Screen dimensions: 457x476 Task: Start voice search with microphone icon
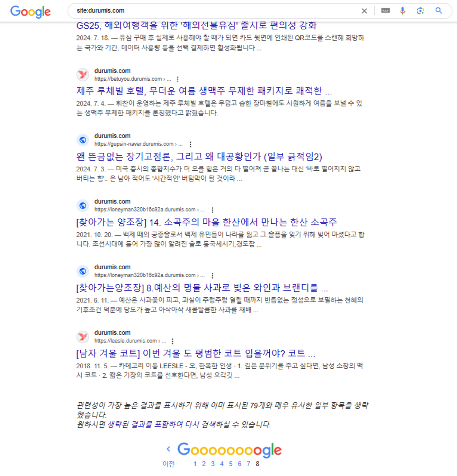click(402, 11)
